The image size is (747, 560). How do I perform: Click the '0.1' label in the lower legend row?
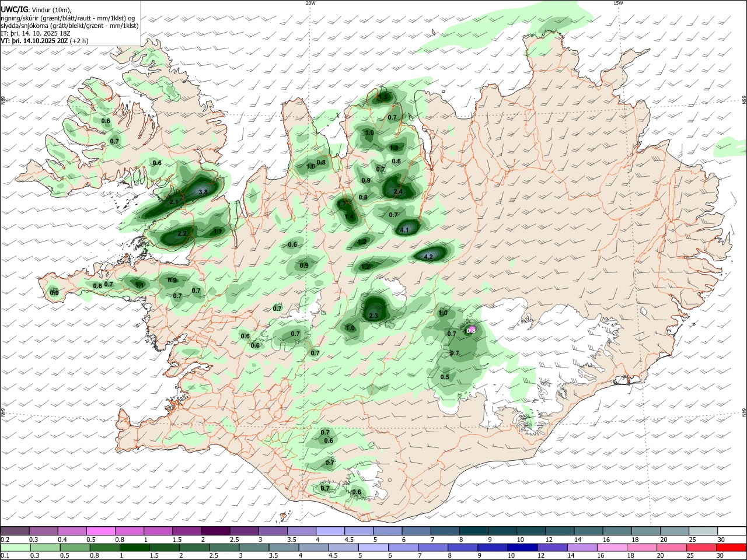pos(5,556)
